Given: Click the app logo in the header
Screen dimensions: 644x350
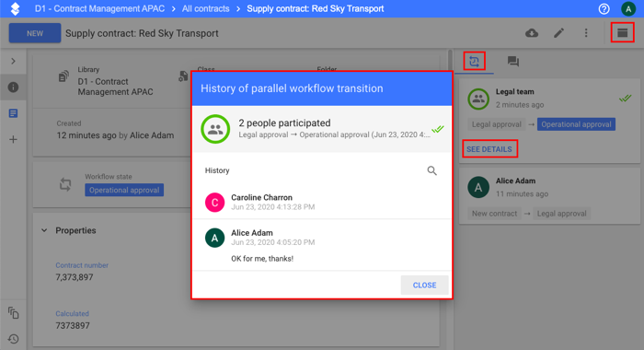Looking at the screenshot, I should pyautogui.click(x=16, y=8).
